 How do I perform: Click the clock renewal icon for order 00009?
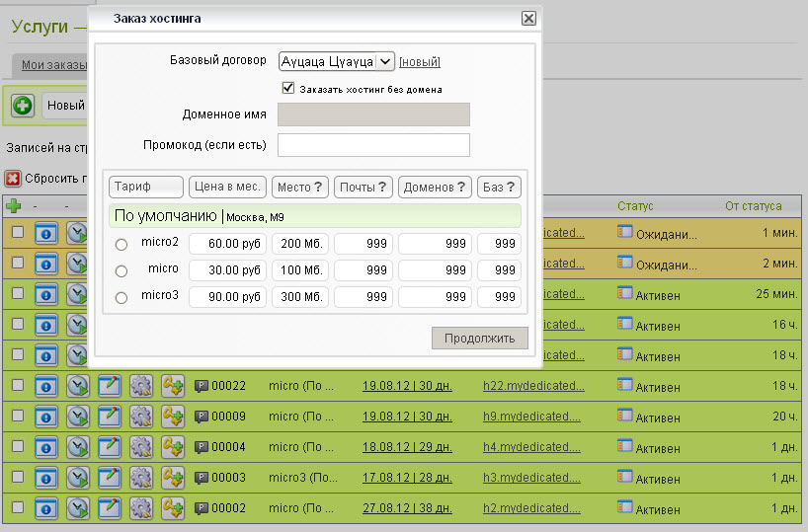tap(78, 417)
